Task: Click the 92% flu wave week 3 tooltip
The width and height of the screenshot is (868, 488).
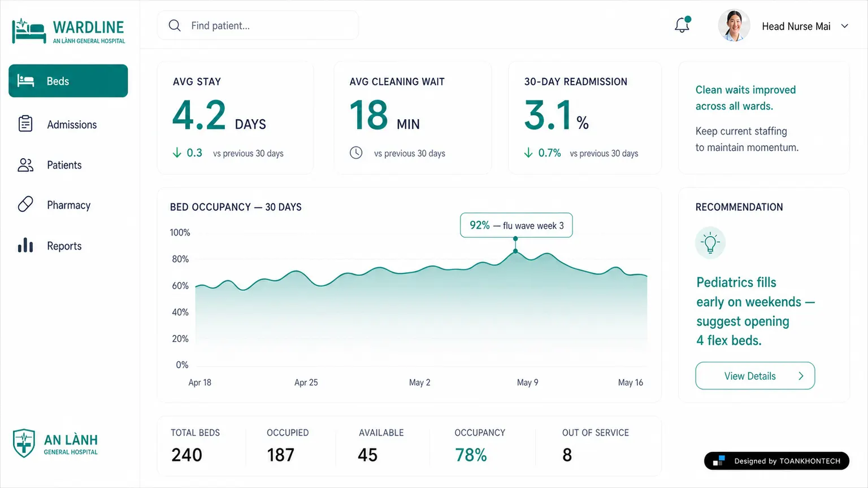Action: pyautogui.click(x=517, y=225)
